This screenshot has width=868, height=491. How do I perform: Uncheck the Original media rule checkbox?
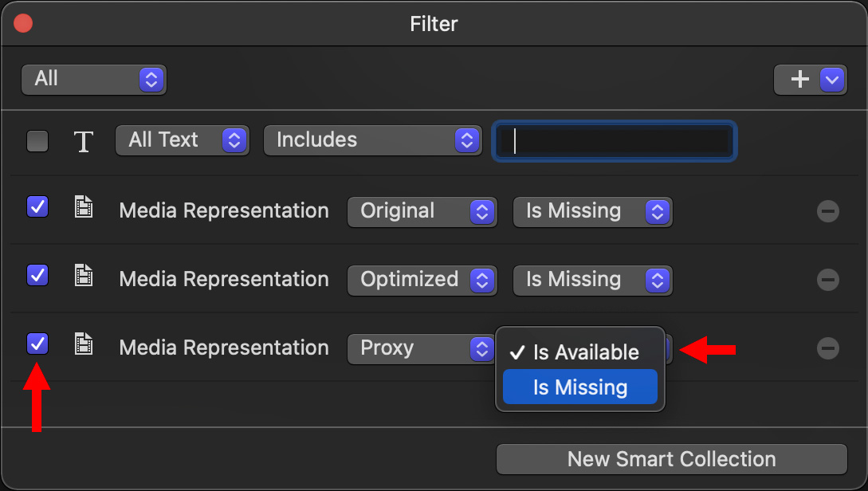click(37, 206)
